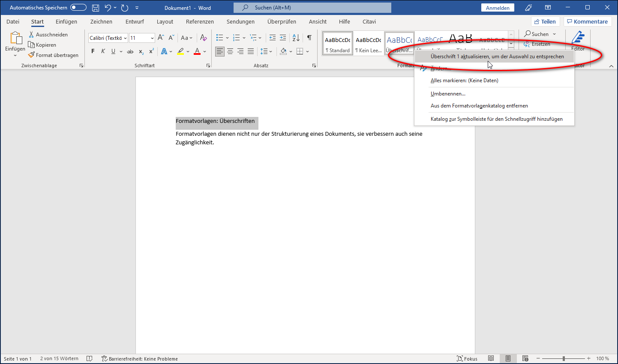Increase font size with the grow-font icon
Image resolution: width=618 pixels, height=364 pixels.
(x=161, y=38)
